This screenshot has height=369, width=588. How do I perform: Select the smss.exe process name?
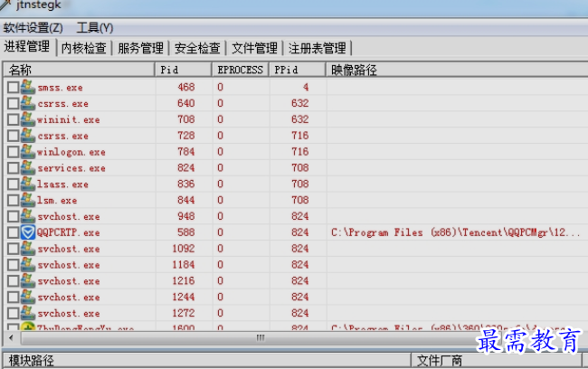pyautogui.click(x=60, y=88)
